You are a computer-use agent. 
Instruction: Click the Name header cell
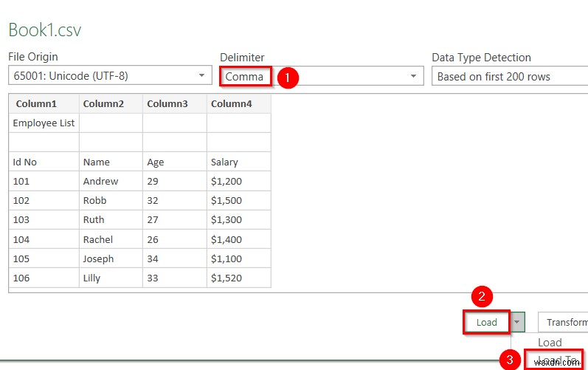(111, 162)
